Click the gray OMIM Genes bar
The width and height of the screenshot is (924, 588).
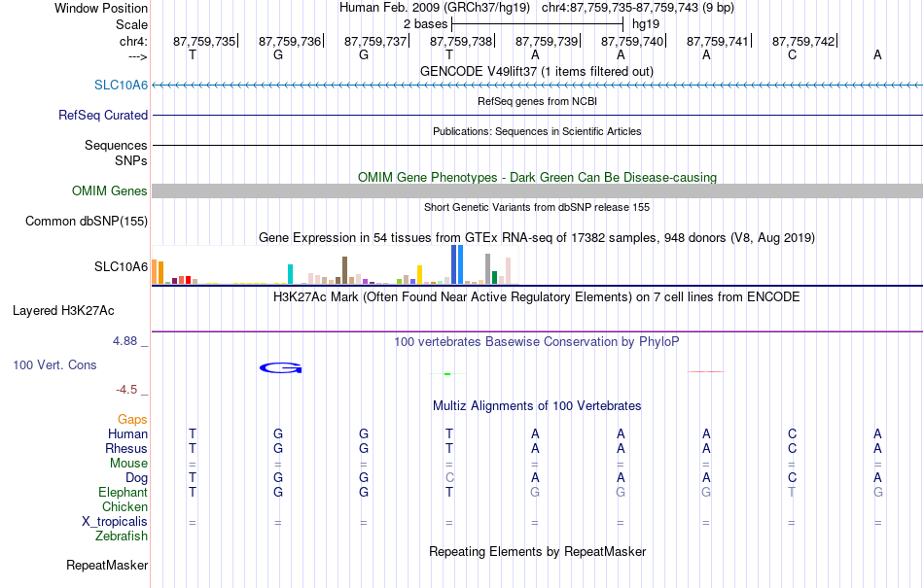tap(537, 190)
